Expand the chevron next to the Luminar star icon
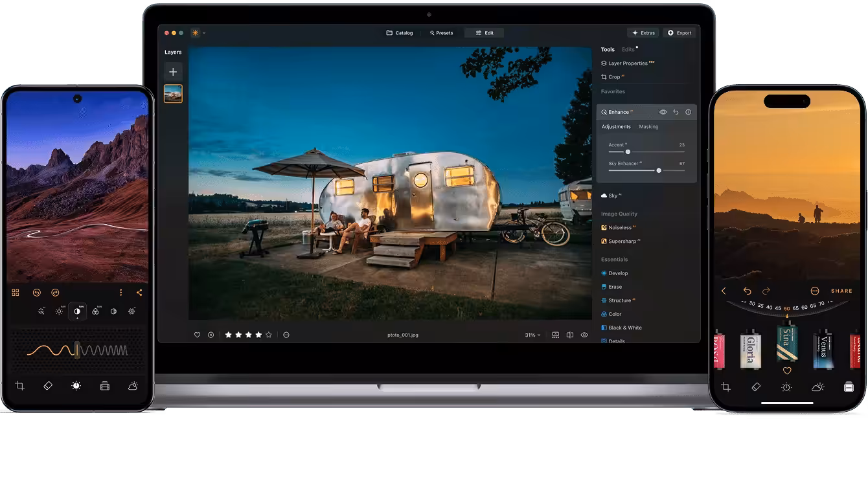 [203, 32]
